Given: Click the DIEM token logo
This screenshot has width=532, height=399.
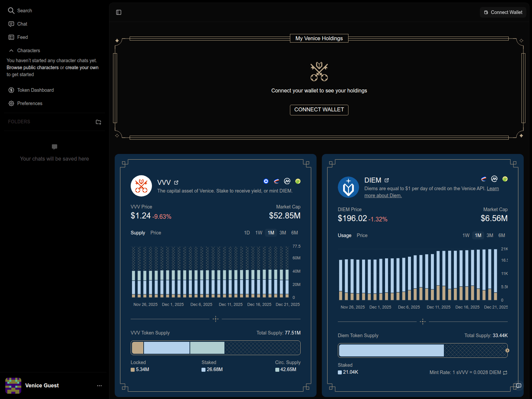Looking at the screenshot, I should click(x=348, y=187).
